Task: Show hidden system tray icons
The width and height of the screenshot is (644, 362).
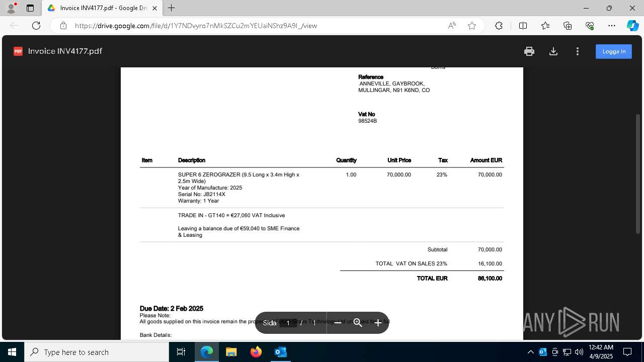Action: [530, 352]
